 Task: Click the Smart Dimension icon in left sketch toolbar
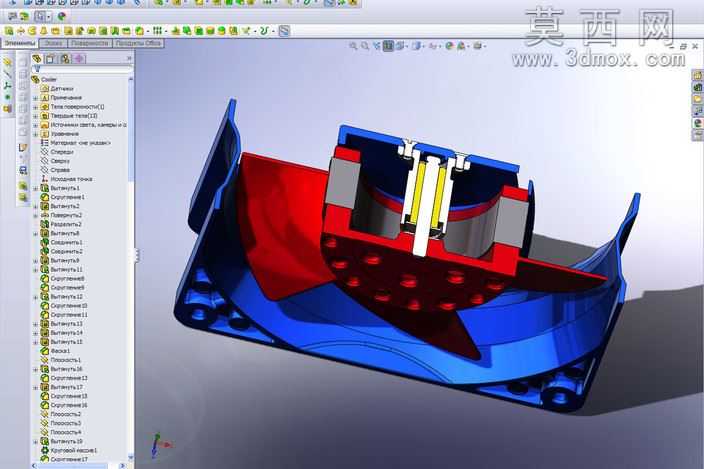click(x=7, y=62)
